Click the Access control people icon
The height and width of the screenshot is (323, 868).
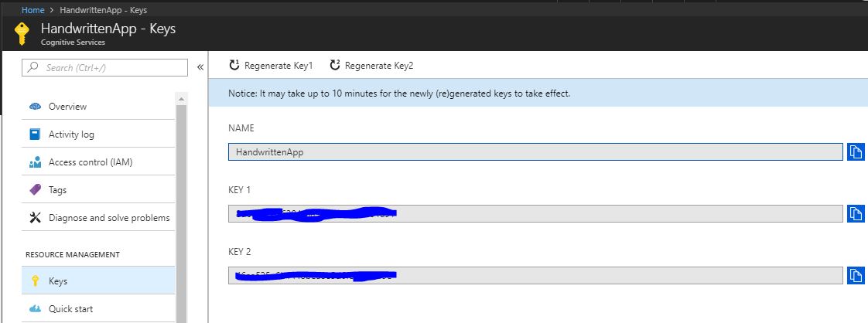click(x=35, y=162)
